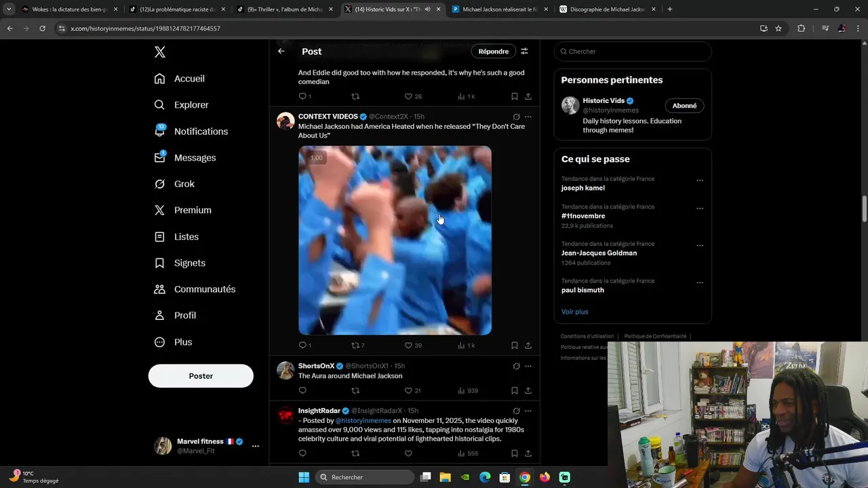Screen dimensions: 868x488
Task: Open Politique de Confidentialité link
Action: tap(655, 336)
